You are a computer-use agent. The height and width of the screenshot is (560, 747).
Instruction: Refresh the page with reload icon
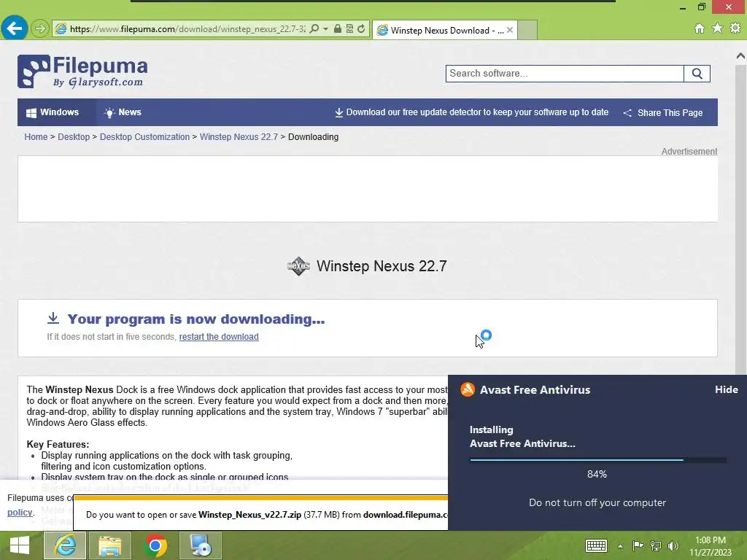pos(362,29)
